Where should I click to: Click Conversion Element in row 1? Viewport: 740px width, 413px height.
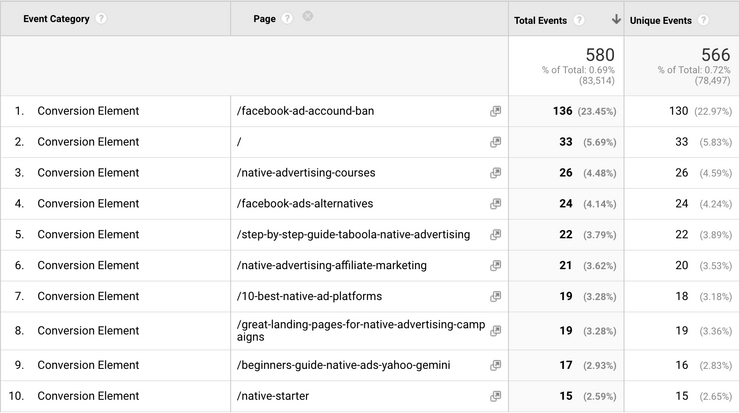pyautogui.click(x=88, y=111)
